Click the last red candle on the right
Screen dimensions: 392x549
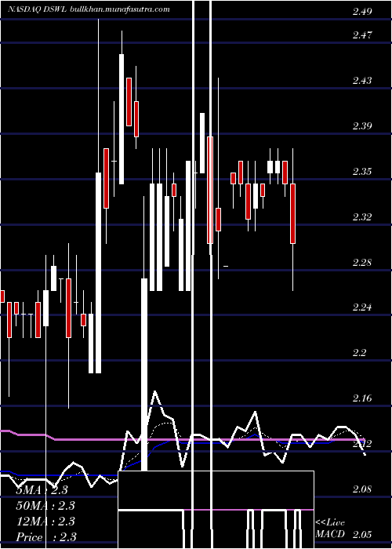292,213
